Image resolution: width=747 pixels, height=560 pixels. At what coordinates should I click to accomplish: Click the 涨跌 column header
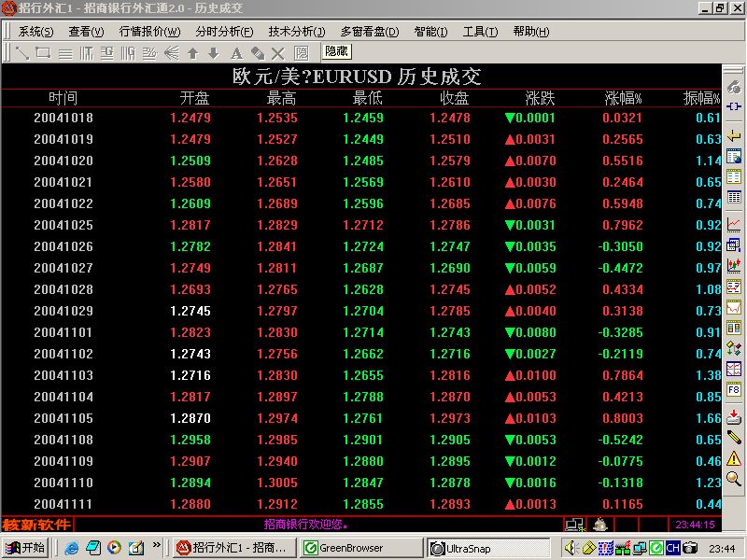tap(540, 98)
